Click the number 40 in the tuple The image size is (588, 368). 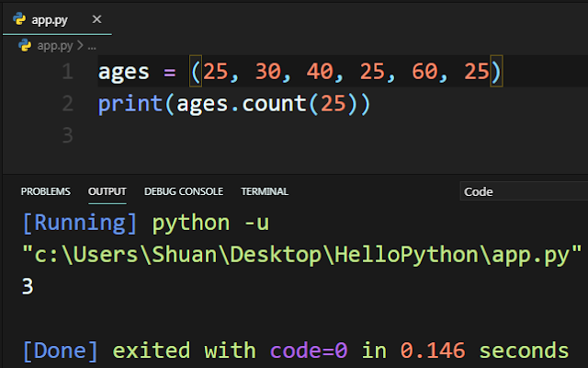(x=320, y=72)
